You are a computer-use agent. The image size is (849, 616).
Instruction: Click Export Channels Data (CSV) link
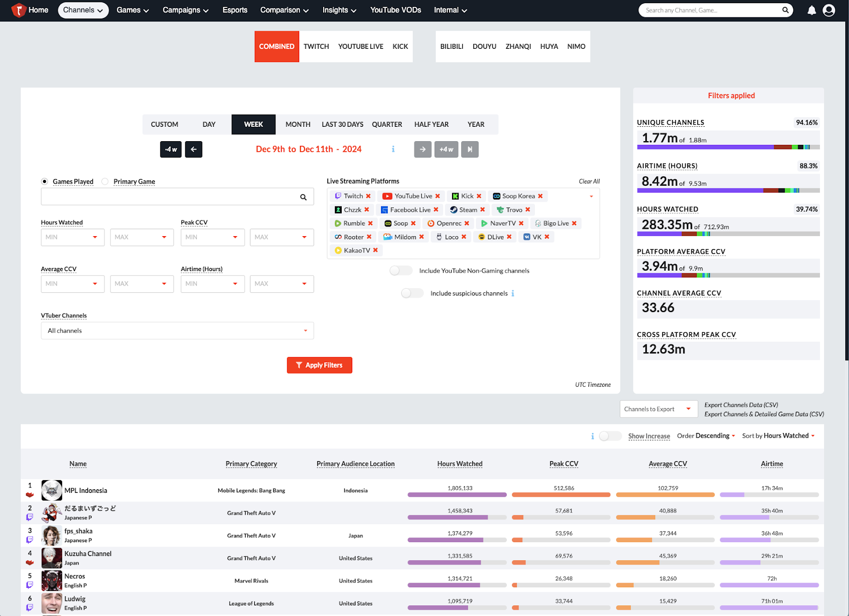click(x=741, y=405)
